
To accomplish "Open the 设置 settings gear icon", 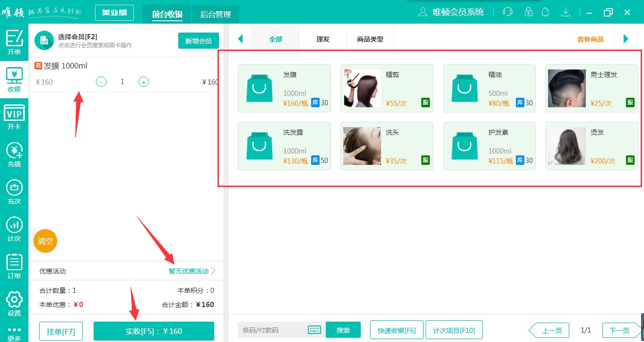I will tap(14, 304).
